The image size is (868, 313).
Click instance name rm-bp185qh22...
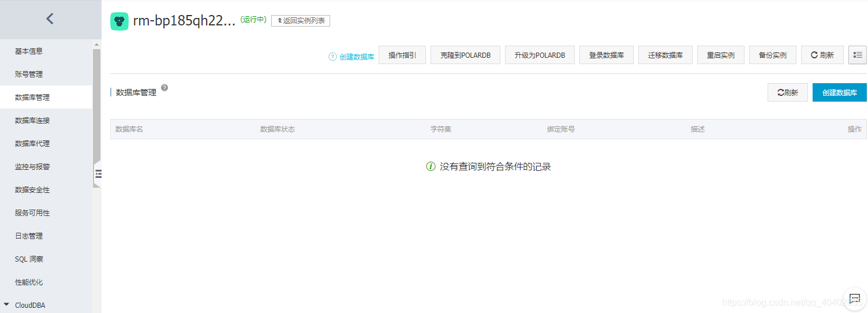point(184,21)
